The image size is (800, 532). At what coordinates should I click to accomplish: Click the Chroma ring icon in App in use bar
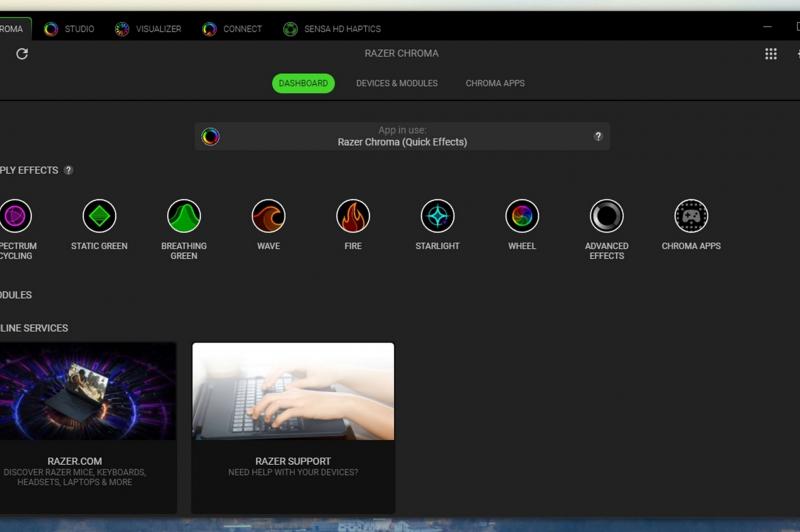[x=210, y=137]
